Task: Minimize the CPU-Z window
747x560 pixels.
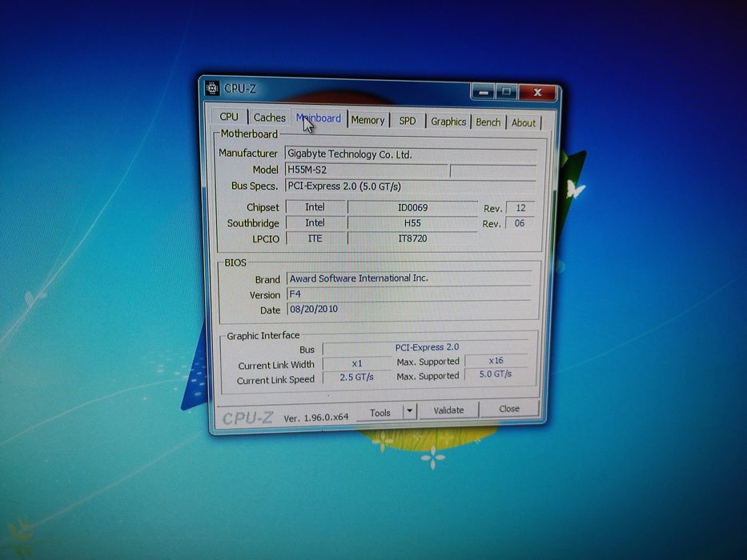Action: (483, 91)
